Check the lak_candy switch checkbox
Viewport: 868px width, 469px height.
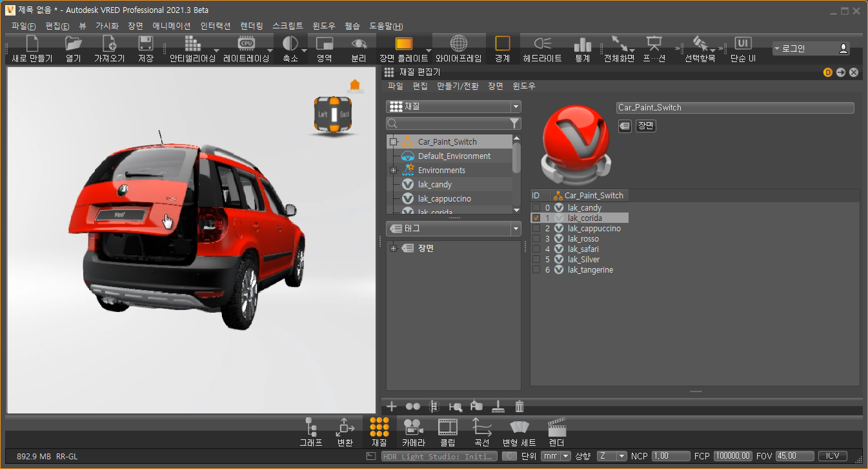point(536,208)
